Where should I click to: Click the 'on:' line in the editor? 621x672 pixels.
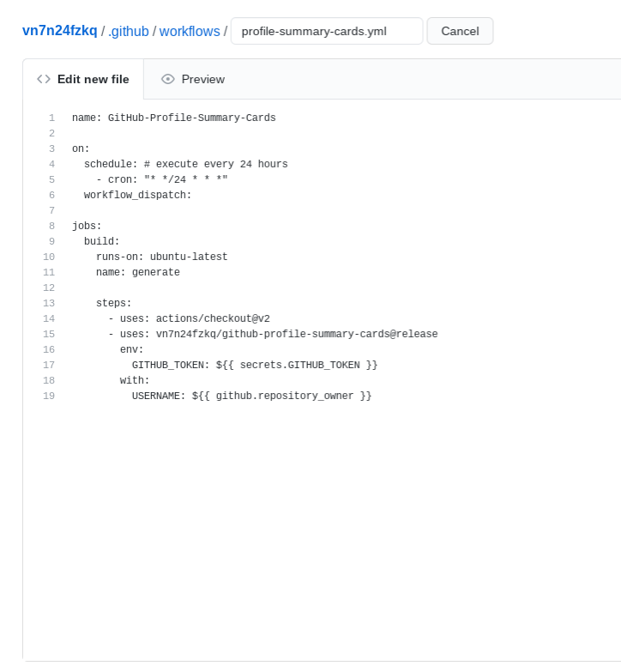click(x=81, y=148)
